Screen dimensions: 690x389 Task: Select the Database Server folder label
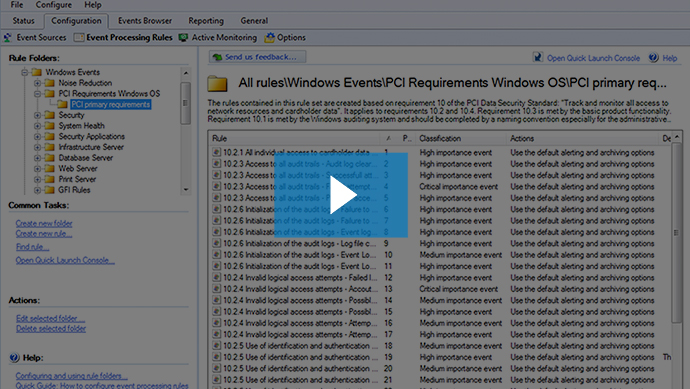(85, 158)
